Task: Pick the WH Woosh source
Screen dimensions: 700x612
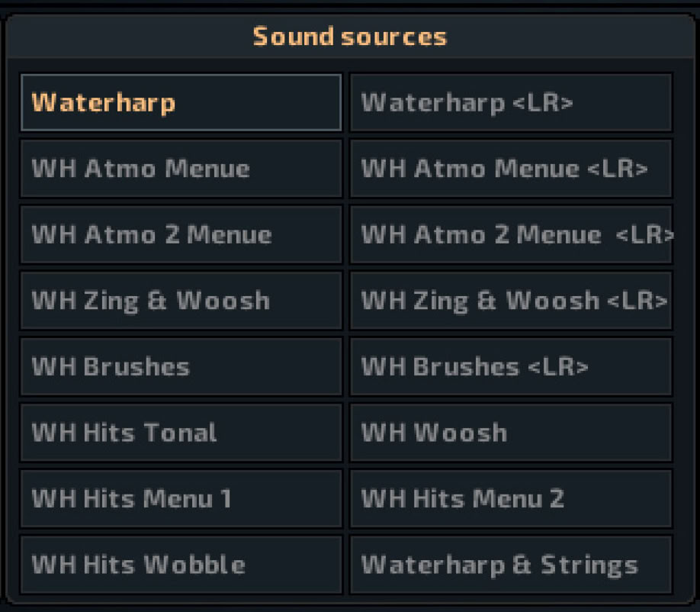Action: (511, 433)
